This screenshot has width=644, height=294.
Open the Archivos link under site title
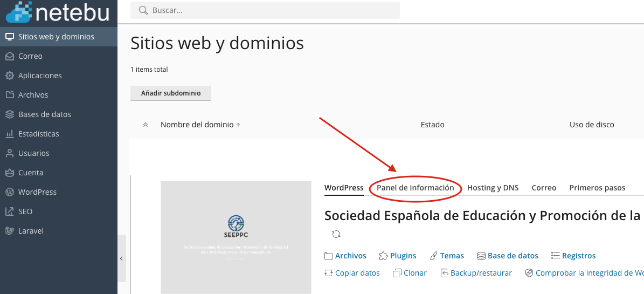351,256
